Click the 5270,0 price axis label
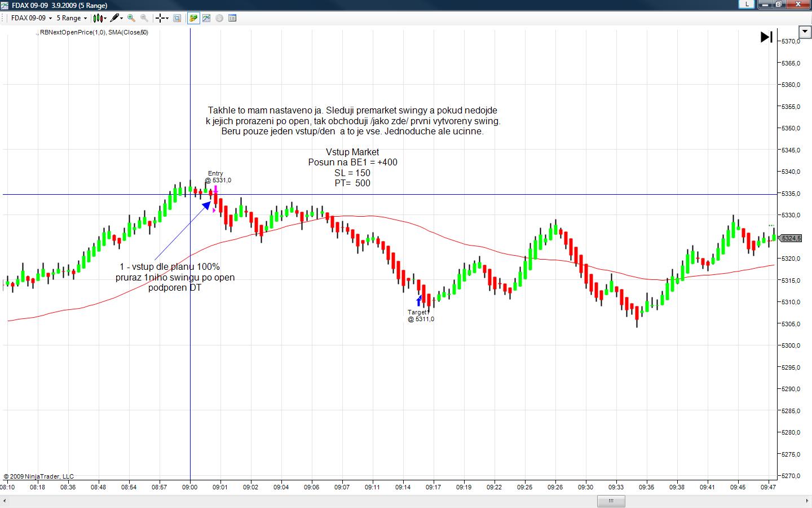This screenshot has width=812, height=508. click(x=791, y=476)
